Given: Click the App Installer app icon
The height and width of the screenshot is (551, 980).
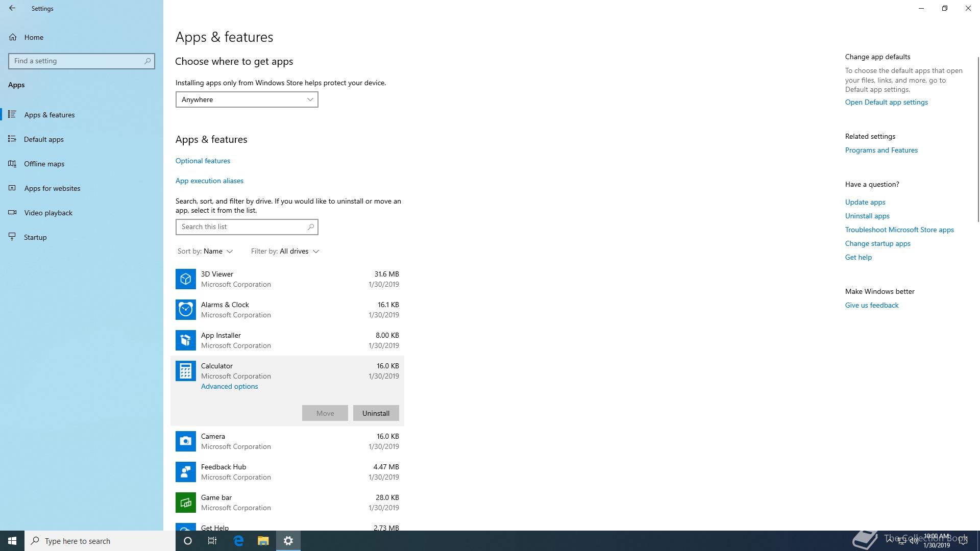Looking at the screenshot, I should 186,340.
